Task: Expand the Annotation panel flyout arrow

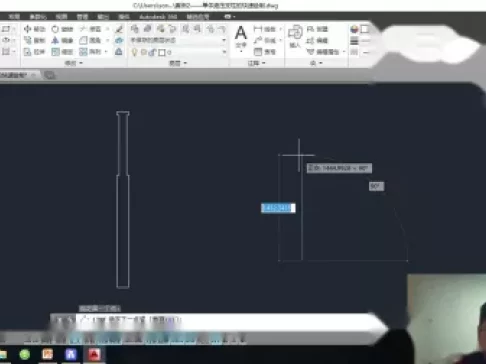Action: (x=257, y=63)
